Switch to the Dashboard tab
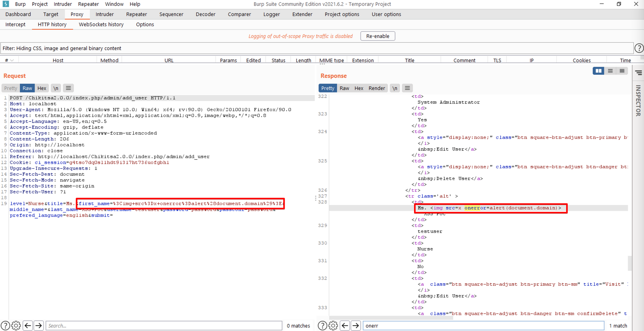 coord(18,14)
